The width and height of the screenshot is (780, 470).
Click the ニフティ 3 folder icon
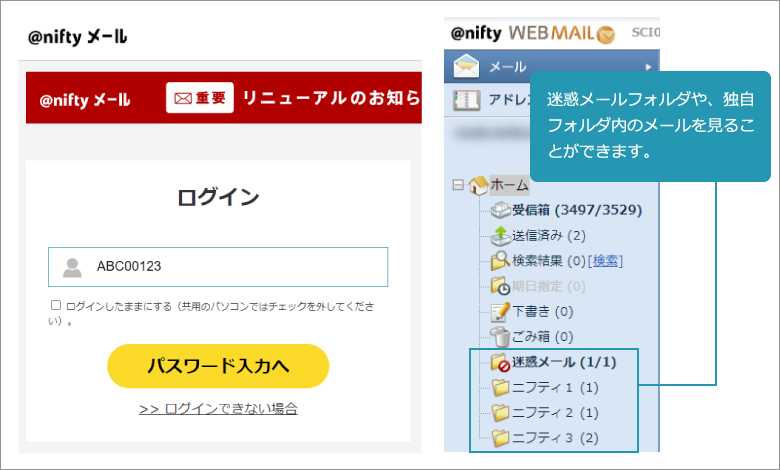point(500,438)
